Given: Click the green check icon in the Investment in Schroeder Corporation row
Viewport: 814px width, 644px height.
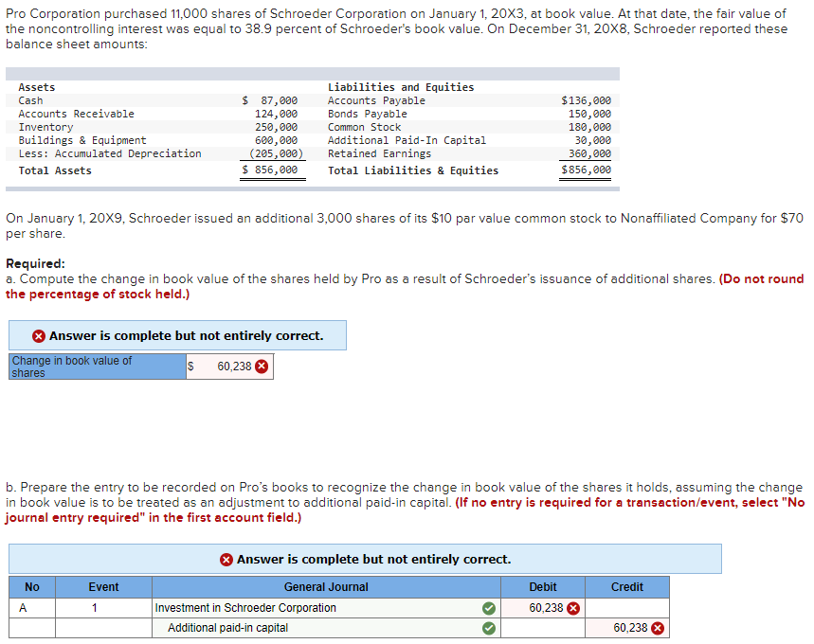Looking at the screenshot, I should click(x=488, y=608).
